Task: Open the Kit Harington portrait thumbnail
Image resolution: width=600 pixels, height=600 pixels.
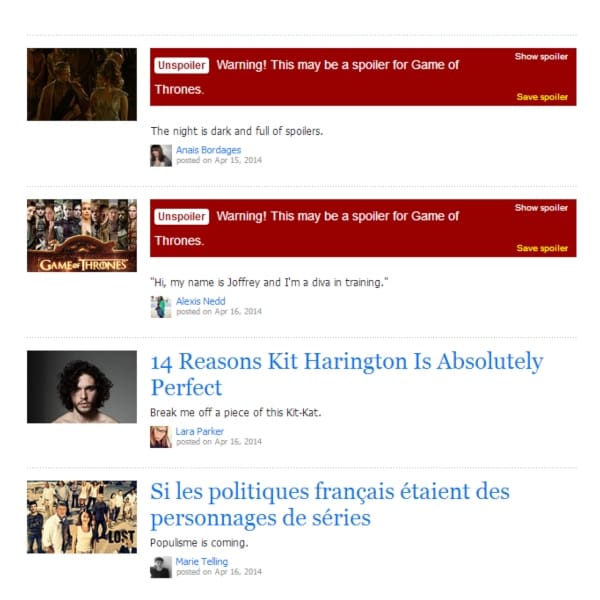Action: [82, 387]
